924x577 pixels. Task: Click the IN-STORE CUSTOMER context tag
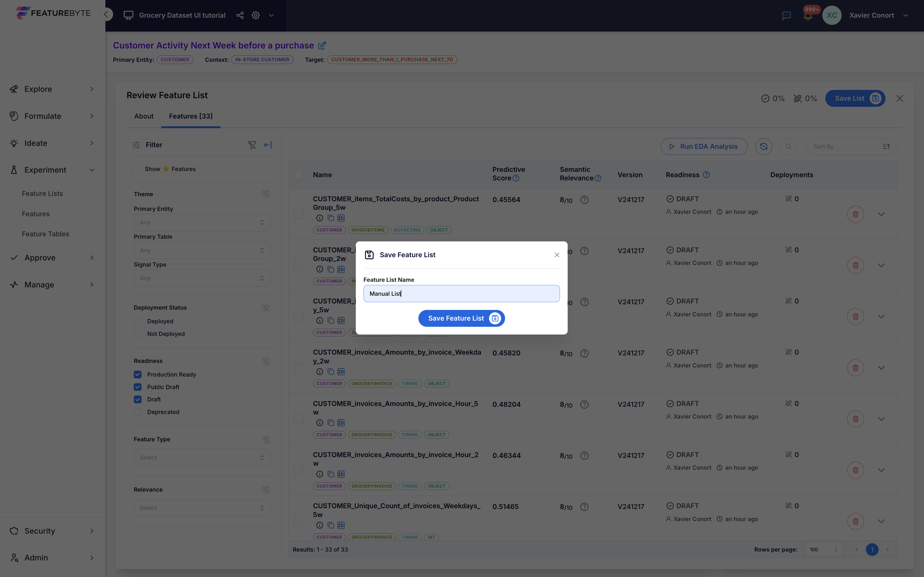pos(262,59)
